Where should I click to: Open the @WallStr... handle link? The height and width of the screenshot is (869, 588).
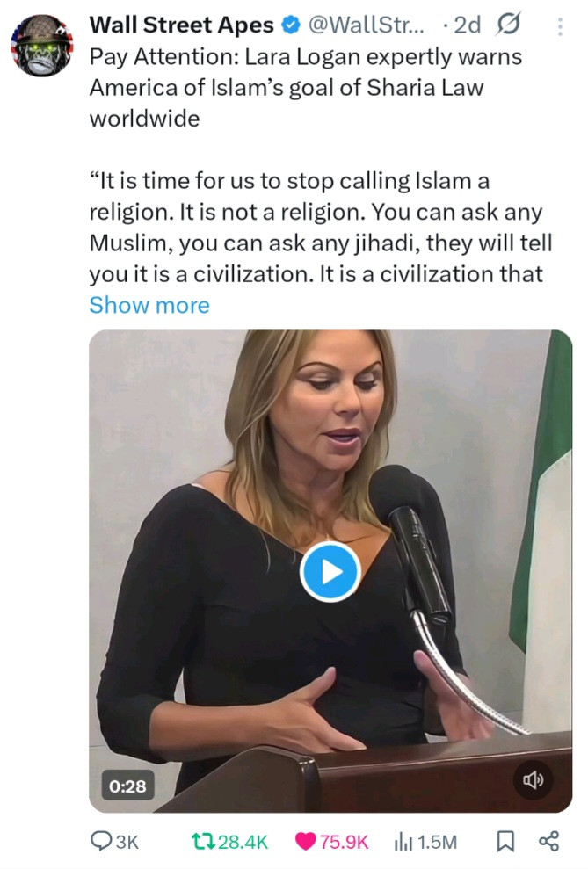point(366,25)
